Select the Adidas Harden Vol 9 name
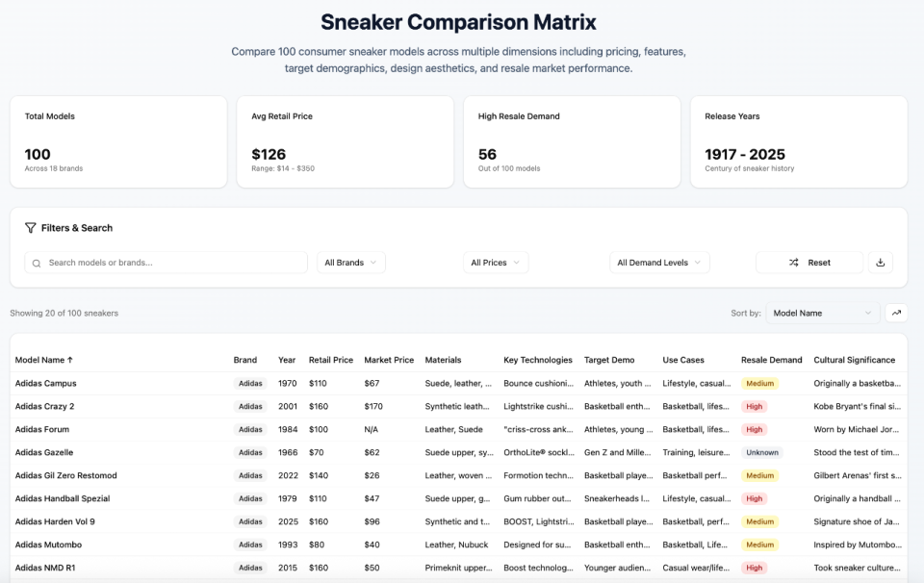924x583 pixels. click(x=55, y=521)
